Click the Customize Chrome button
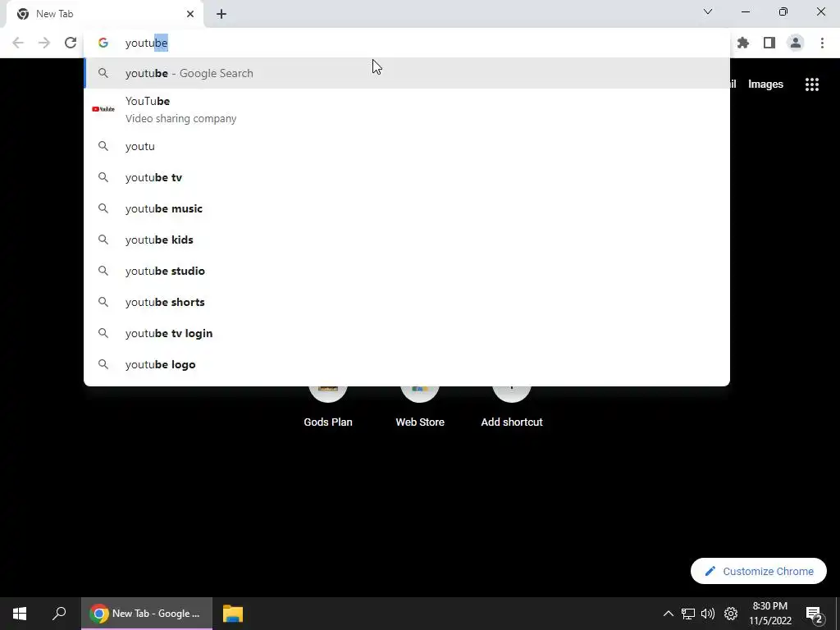Image resolution: width=840 pixels, height=630 pixels. click(x=759, y=571)
